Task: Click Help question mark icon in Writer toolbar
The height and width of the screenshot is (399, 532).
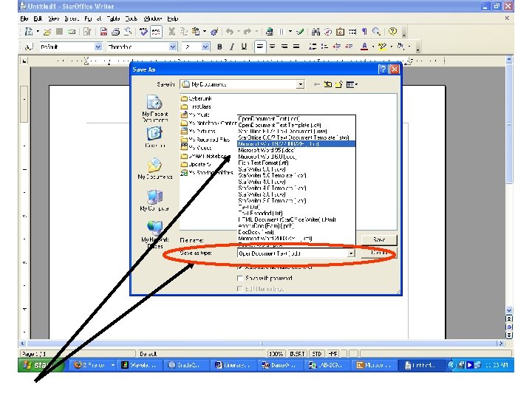Action: [392, 32]
